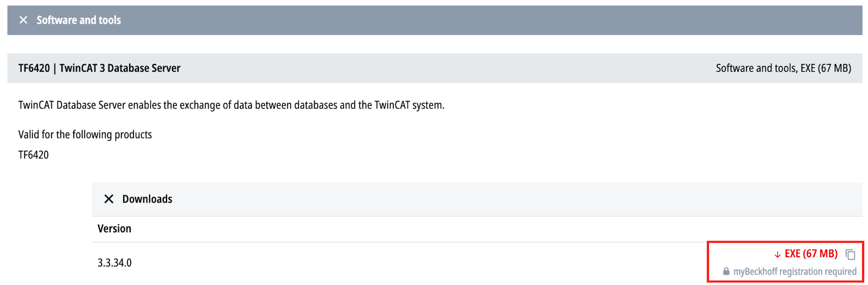
Task: Click the empty space in the 3.3.34.0 row
Action: 418,263
